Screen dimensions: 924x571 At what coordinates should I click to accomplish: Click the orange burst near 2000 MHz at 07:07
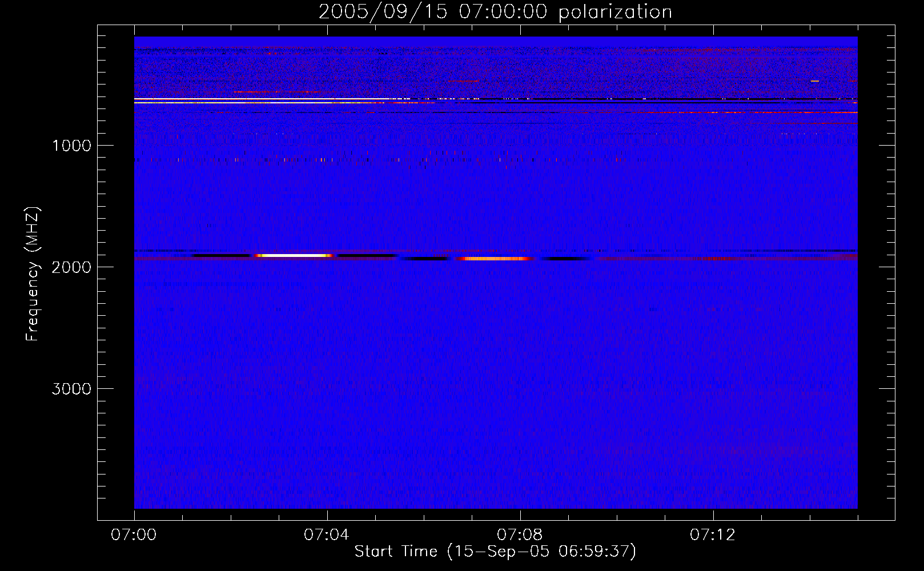(495, 259)
